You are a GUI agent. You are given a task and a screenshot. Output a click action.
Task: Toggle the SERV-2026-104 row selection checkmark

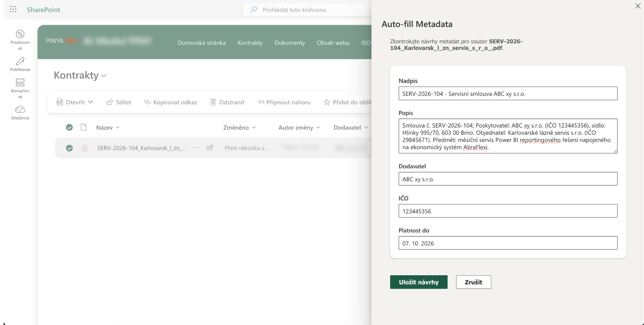(69, 148)
